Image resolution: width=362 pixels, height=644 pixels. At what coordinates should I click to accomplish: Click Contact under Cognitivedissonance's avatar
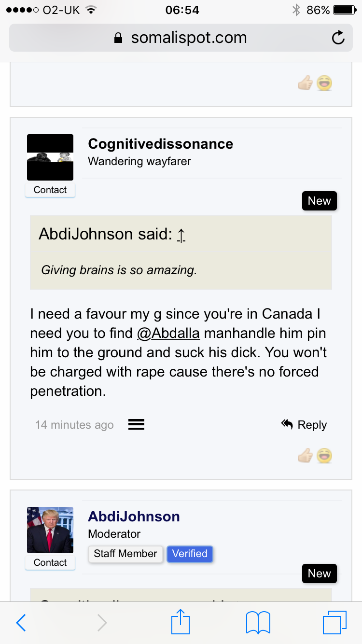50,190
